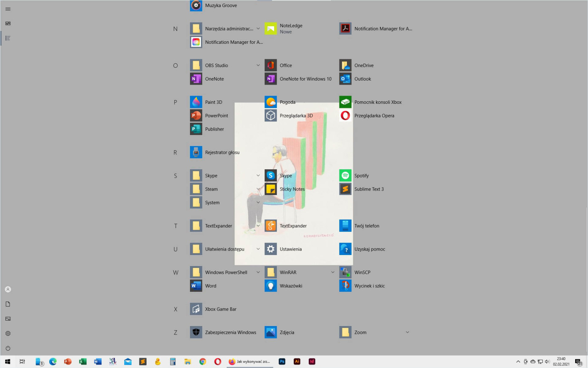Click the power button in the sidebar
Image resolution: width=588 pixels, height=368 pixels.
click(8, 348)
